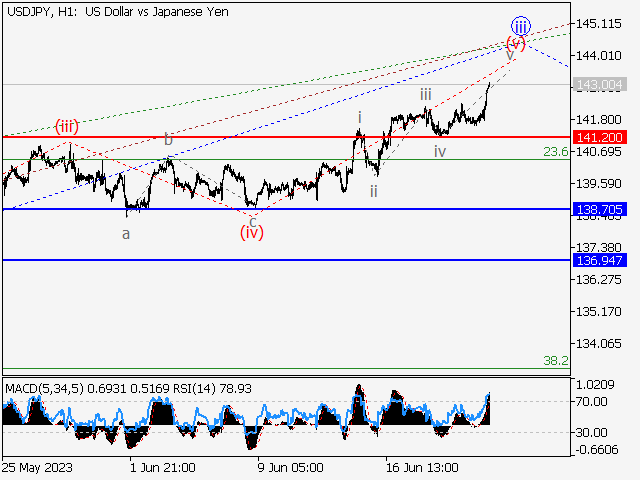This screenshot has height=480, width=640.
Task: Click the 135.170 price axis value
Action: click(598, 312)
